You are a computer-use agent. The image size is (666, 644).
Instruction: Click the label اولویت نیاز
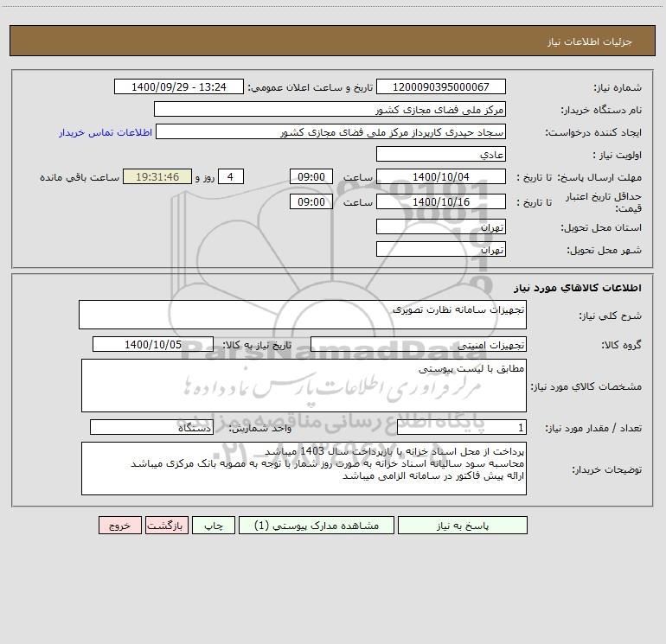(x=618, y=155)
